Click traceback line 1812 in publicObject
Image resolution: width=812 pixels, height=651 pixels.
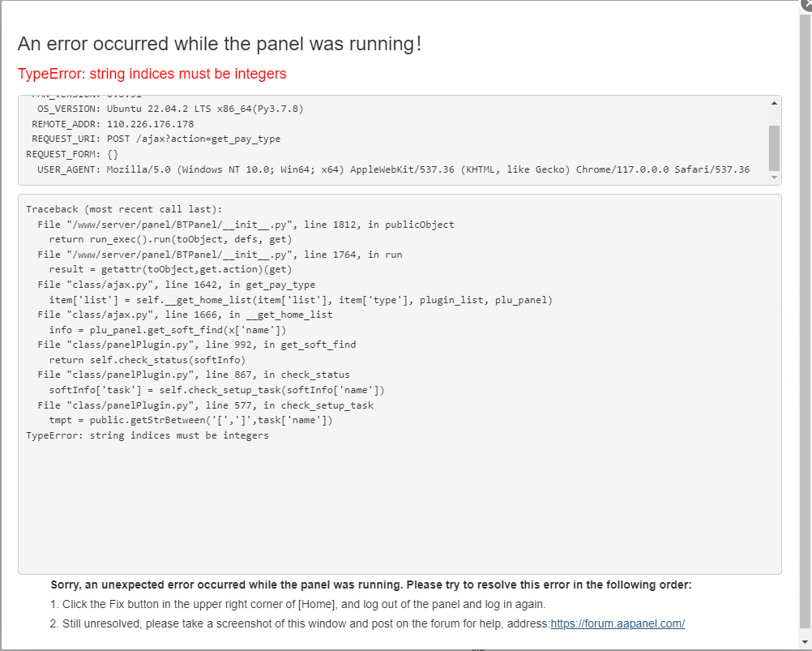(246, 225)
